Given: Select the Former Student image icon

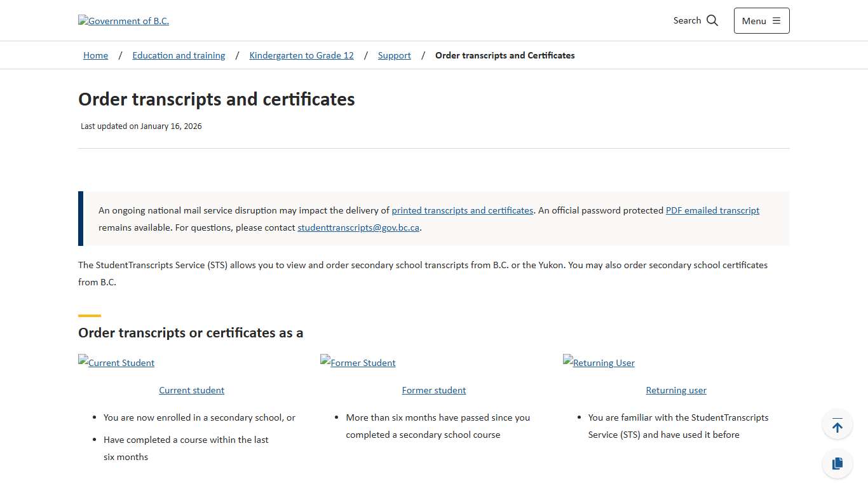Looking at the screenshot, I should click(x=358, y=362).
